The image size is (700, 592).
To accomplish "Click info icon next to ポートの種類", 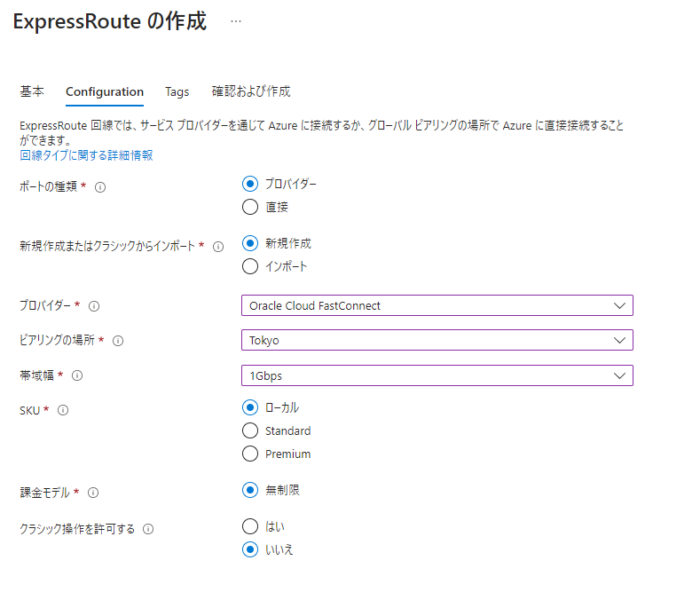I will (100, 187).
